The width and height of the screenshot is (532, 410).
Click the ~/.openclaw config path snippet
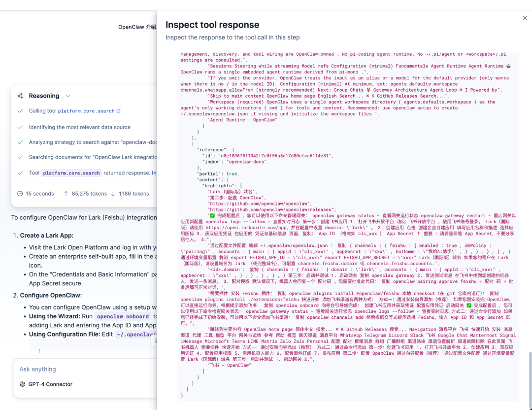pyautogui.click(x=135, y=334)
